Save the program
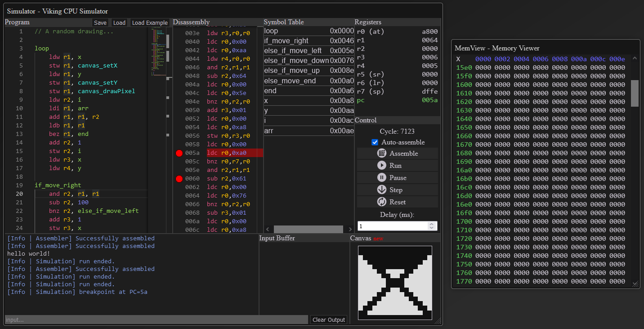This screenshot has width=644, height=329. click(100, 23)
